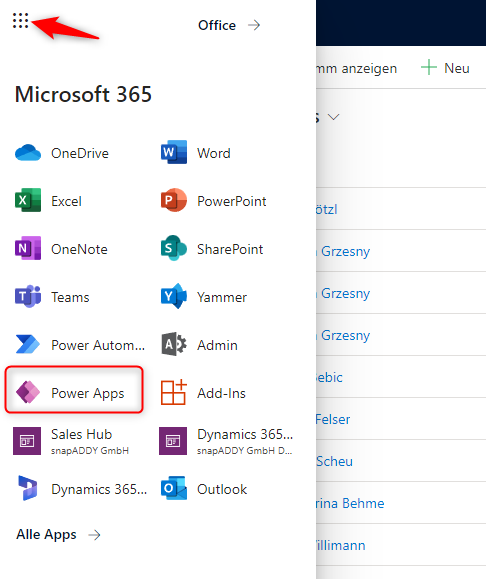Image resolution: width=486 pixels, height=579 pixels.
Task: Launch the Power Apps icon
Action: click(28, 392)
